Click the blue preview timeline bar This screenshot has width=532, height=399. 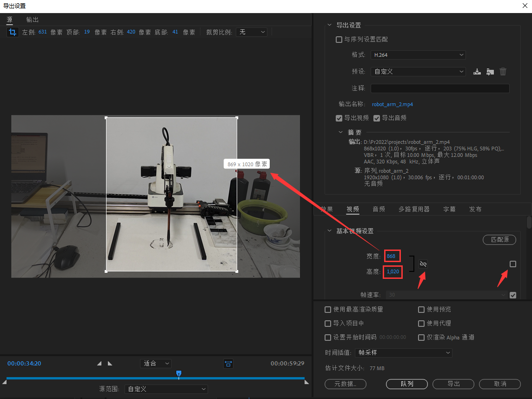[x=155, y=378]
